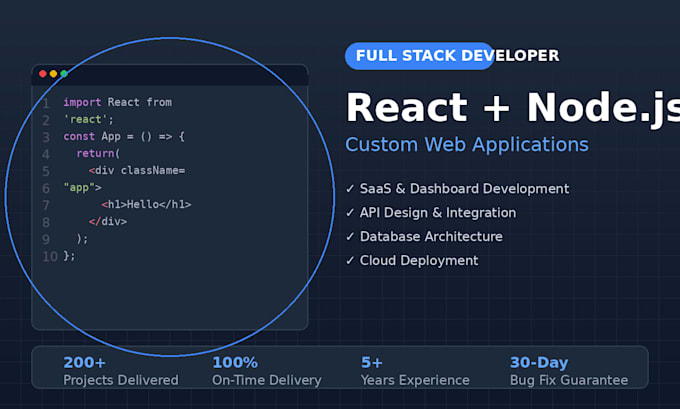Image resolution: width=680 pixels, height=409 pixels.
Task: Click line number 4 in the gutter
Action: [x=46, y=154]
